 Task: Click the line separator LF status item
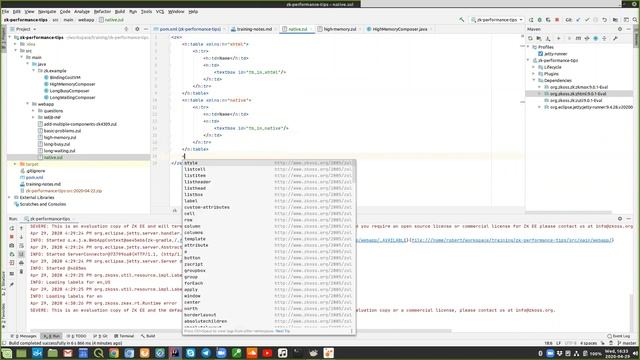click(x=558, y=343)
